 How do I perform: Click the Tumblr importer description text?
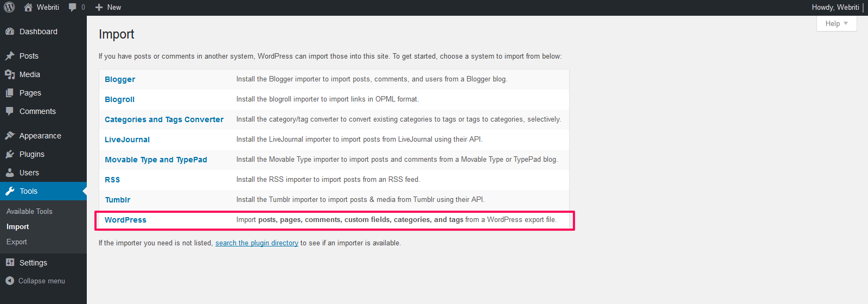click(360, 200)
